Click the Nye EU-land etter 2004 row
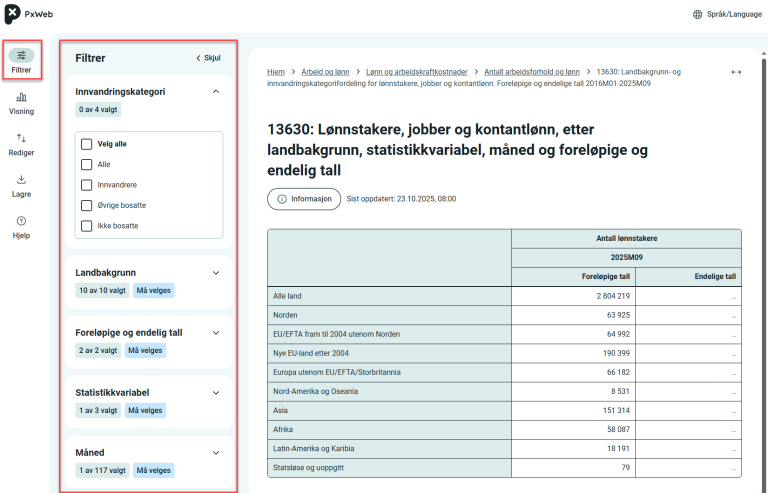Viewport: 768px width, 493px height. coord(389,353)
